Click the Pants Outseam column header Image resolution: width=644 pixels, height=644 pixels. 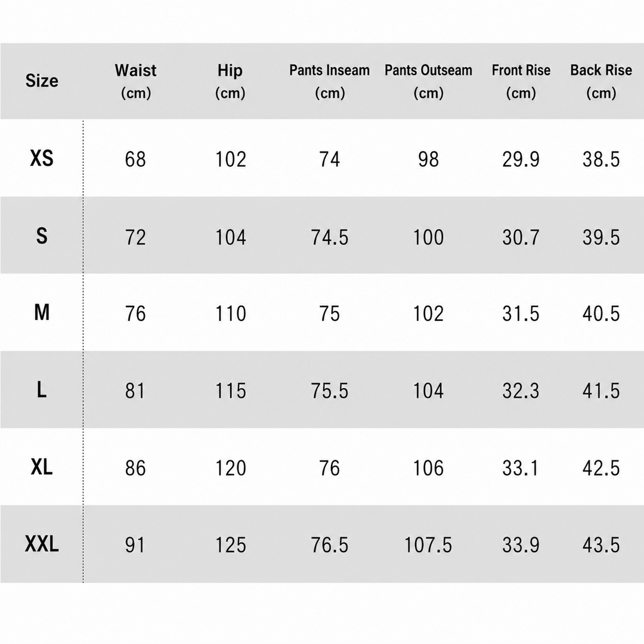pos(428,81)
